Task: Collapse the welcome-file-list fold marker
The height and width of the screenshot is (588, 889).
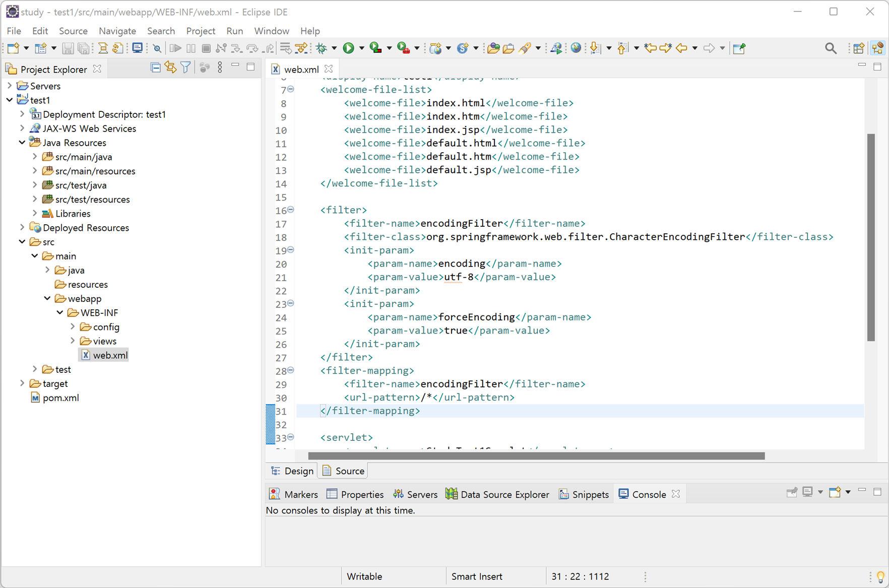Action: tap(291, 89)
